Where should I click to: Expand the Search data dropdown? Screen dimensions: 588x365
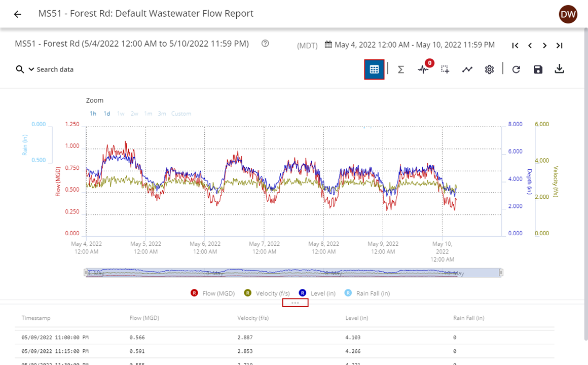[31, 69]
